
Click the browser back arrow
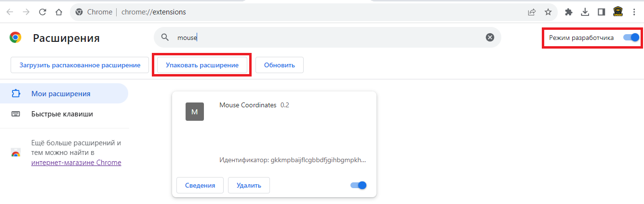[10, 12]
